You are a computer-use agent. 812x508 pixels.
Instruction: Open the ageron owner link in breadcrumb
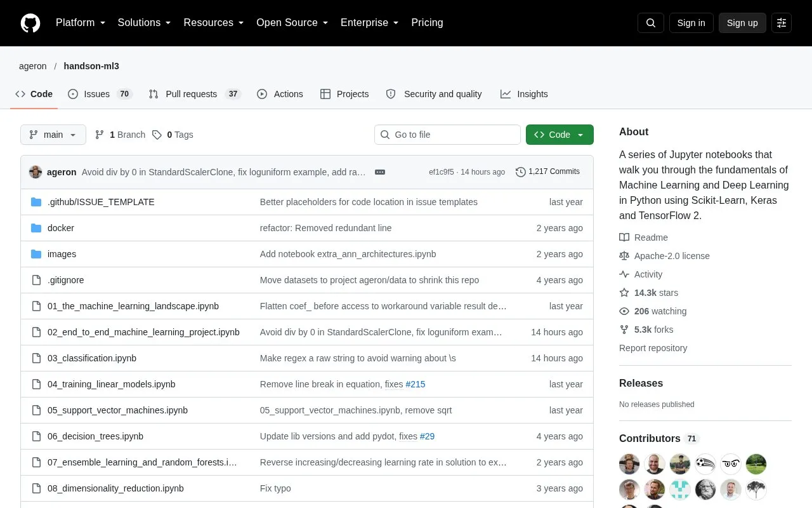(33, 66)
